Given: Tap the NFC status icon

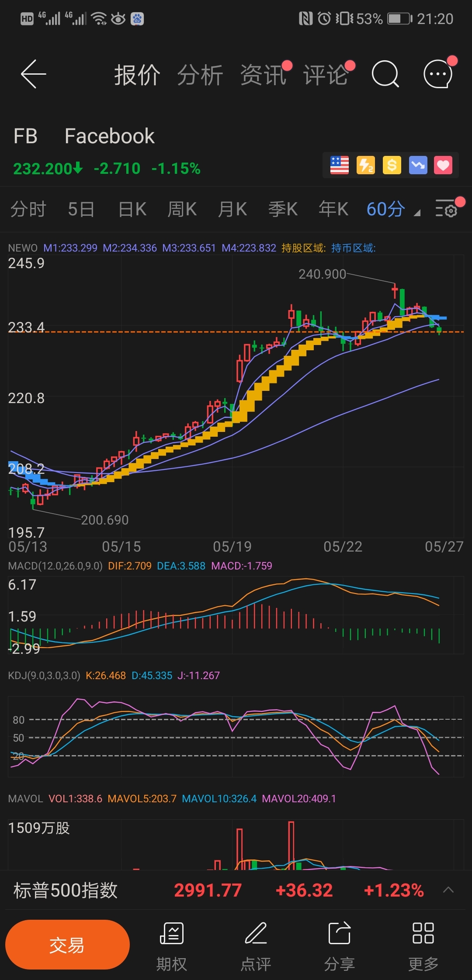Looking at the screenshot, I should click(x=306, y=19).
